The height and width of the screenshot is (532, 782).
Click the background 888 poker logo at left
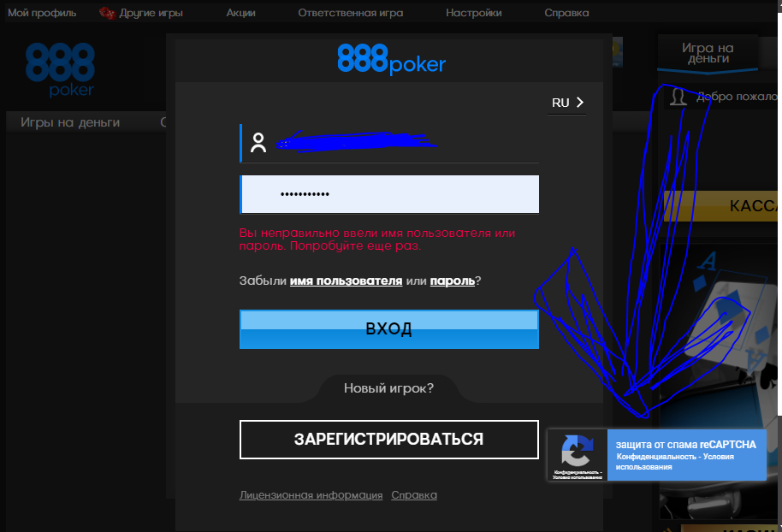pos(60,70)
